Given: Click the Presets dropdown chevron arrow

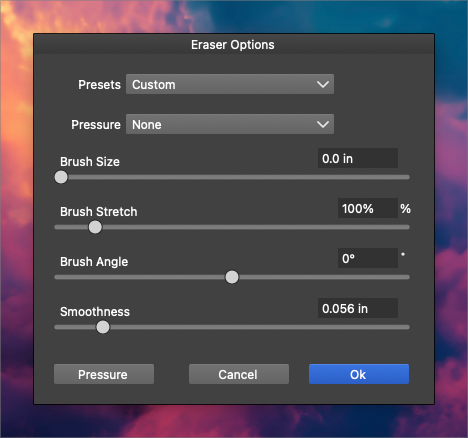Looking at the screenshot, I should pos(323,84).
